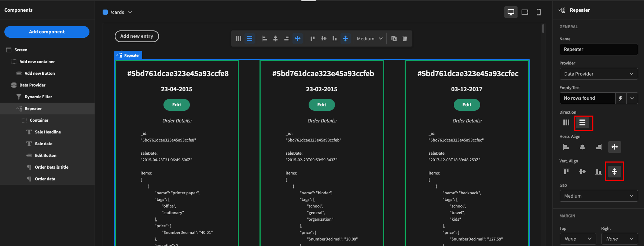Screen dimensions: 644x246
Task: Align top in floating toolbar
Action: pyautogui.click(x=312, y=38)
